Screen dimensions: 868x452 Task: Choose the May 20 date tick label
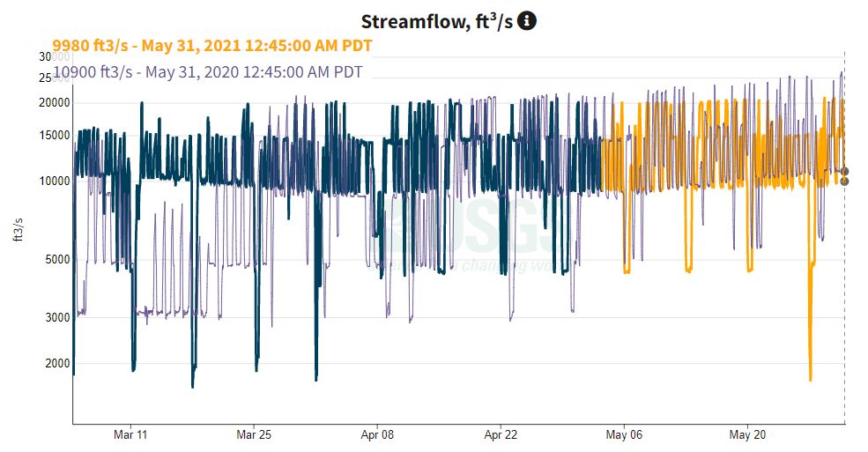(747, 435)
